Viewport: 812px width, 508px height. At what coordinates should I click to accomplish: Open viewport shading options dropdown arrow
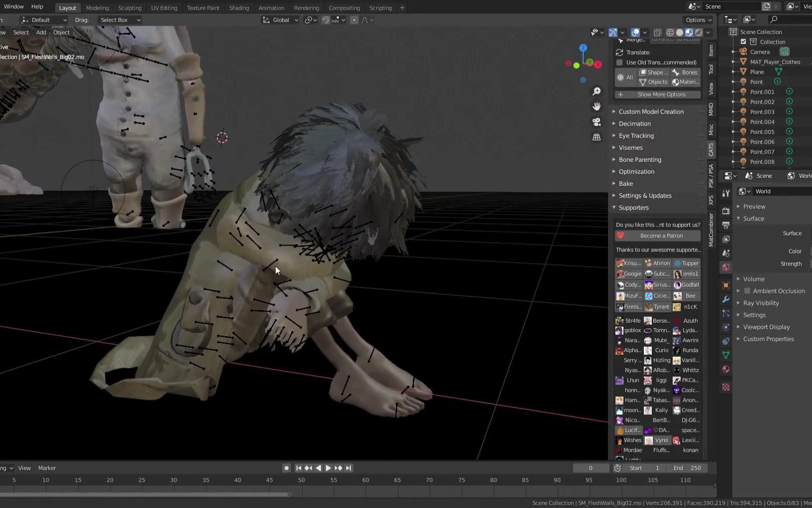[x=708, y=32]
